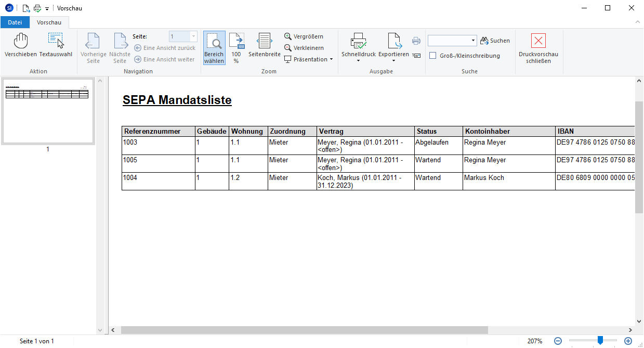The image size is (644, 348).
Task: Close preview with Druckvorschau schließen
Action: point(538,48)
